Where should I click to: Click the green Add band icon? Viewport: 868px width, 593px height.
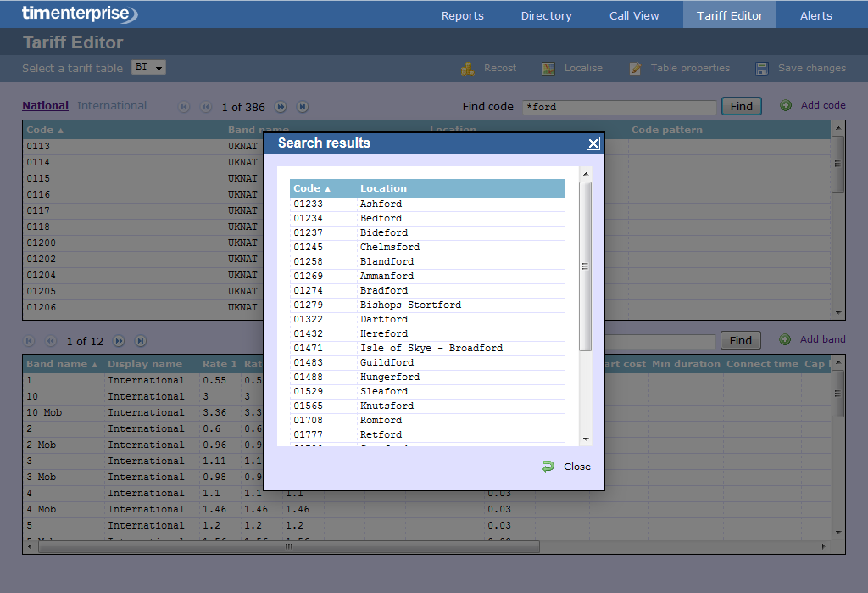(x=785, y=339)
